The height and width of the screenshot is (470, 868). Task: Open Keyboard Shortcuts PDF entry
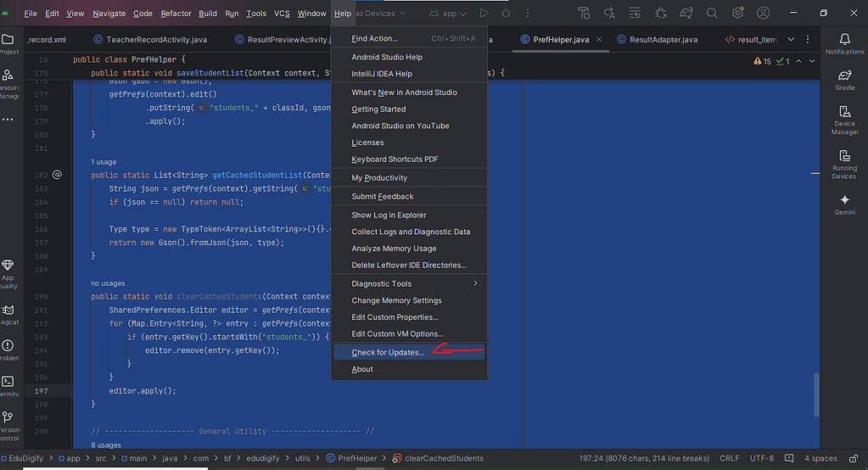[x=409, y=159]
